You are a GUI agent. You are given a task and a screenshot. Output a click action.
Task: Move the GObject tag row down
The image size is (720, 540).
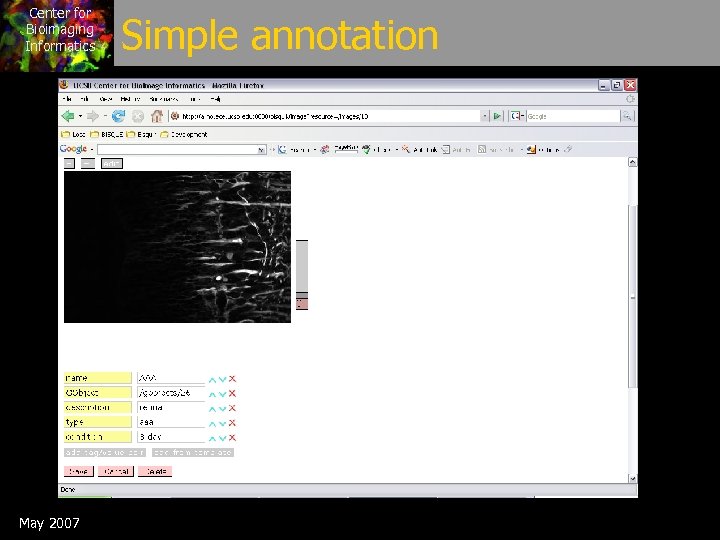click(x=222, y=394)
